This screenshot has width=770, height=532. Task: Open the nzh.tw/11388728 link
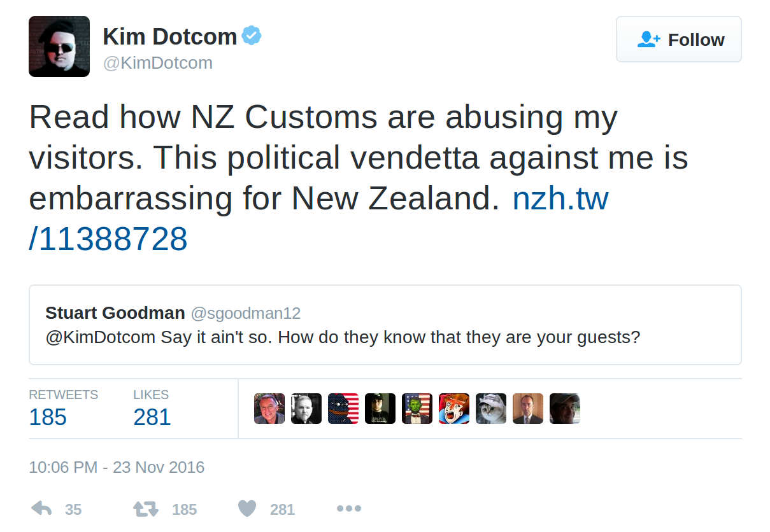pos(560,199)
